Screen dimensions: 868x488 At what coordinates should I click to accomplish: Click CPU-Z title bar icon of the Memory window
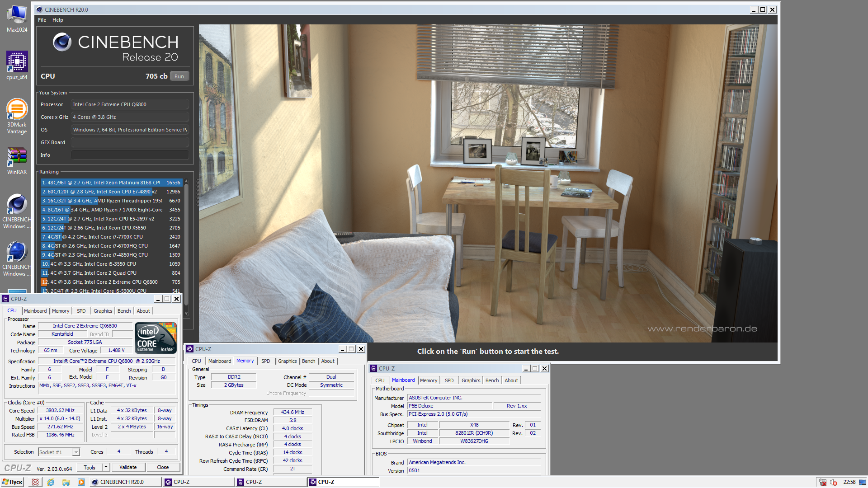[x=190, y=349]
